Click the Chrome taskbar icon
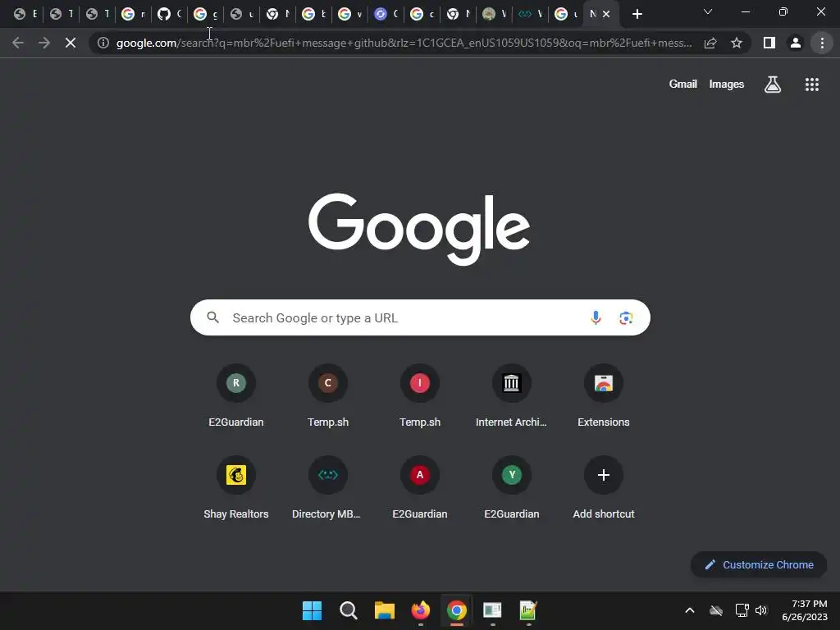Viewport: 840px width, 630px height. (456, 610)
